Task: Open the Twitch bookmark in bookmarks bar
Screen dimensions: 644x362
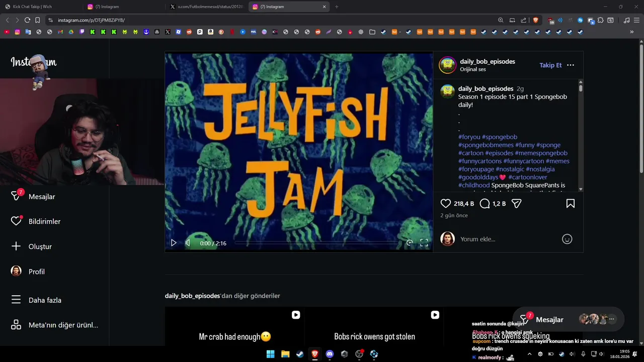Action: [82, 32]
